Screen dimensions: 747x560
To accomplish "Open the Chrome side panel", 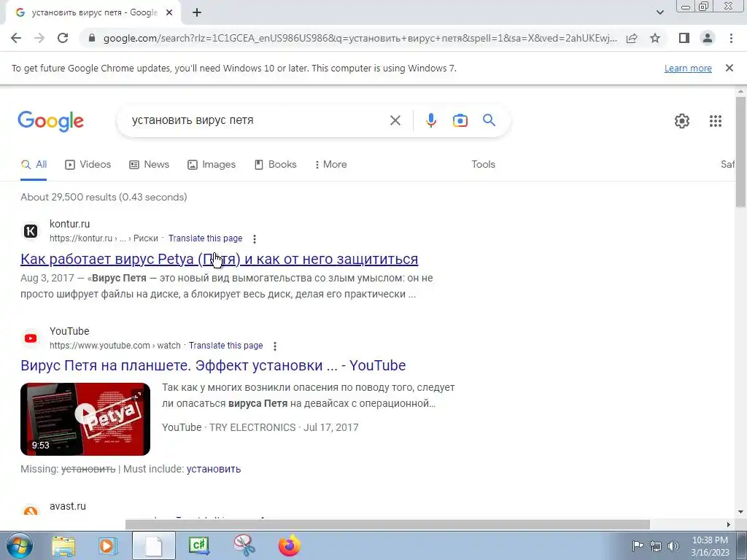I will (x=684, y=38).
